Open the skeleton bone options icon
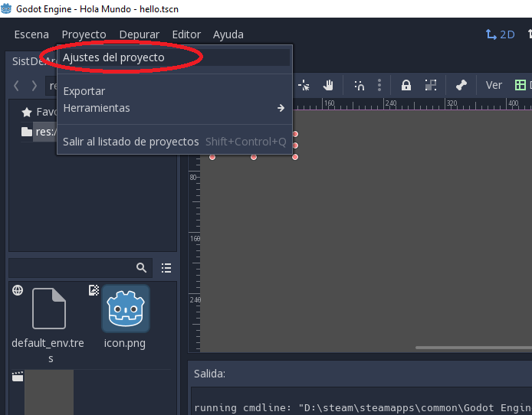 (461, 85)
